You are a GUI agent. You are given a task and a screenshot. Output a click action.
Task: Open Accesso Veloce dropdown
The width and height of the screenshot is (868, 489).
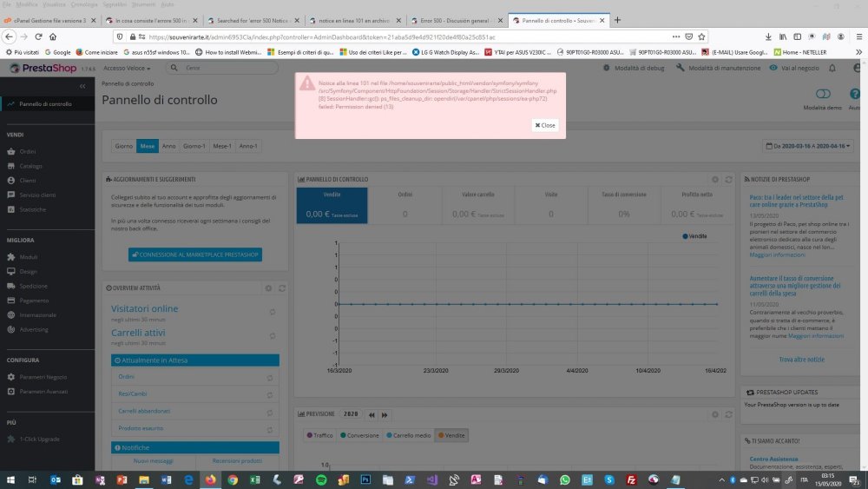point(127,68)
